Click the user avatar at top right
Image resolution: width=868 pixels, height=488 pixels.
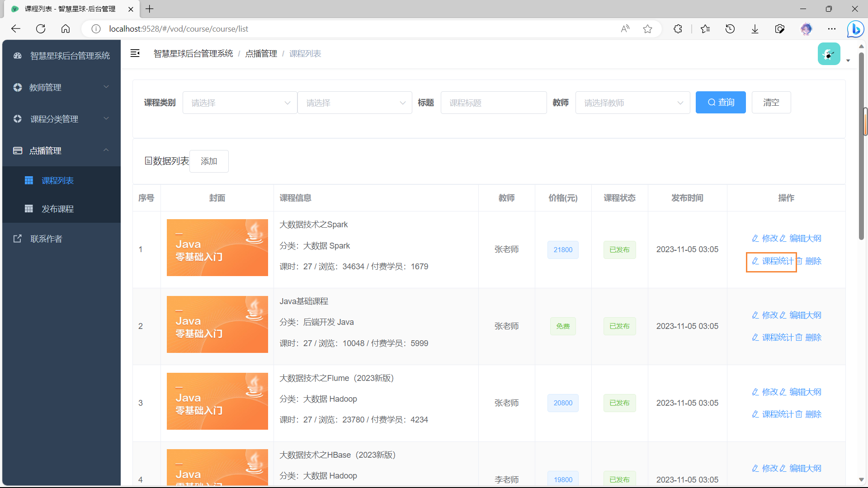point(829,54)
